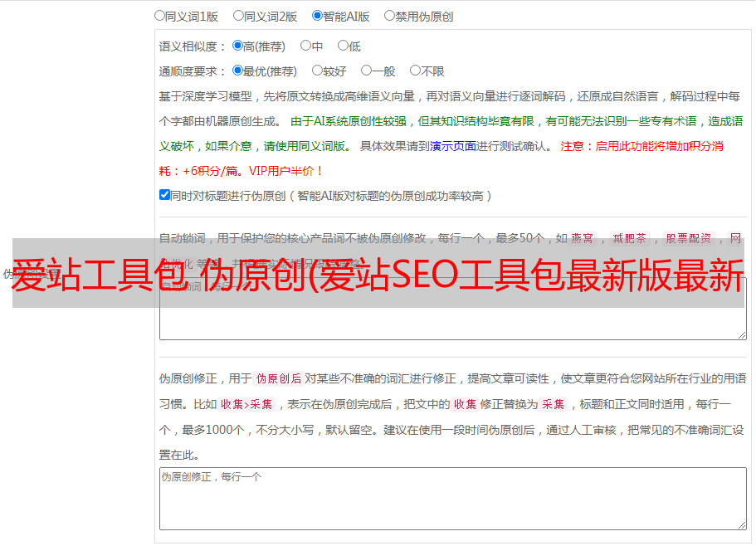Click the 减肥茶 example keyword tag
This screenshot has width=756, height=546.
click(x=629, y=238)
